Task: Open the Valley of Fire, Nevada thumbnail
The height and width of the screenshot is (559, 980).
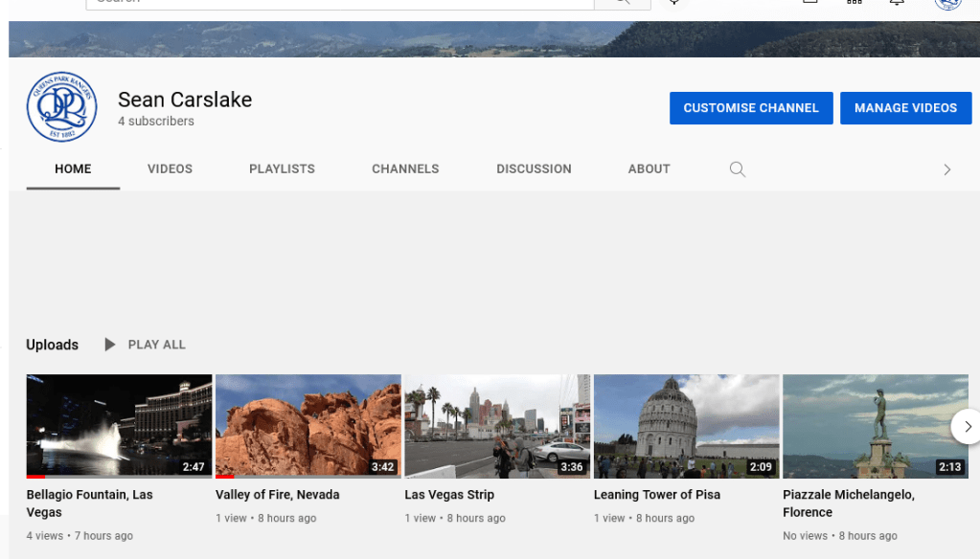Action: pyautogui.click(x=308, y=425)
